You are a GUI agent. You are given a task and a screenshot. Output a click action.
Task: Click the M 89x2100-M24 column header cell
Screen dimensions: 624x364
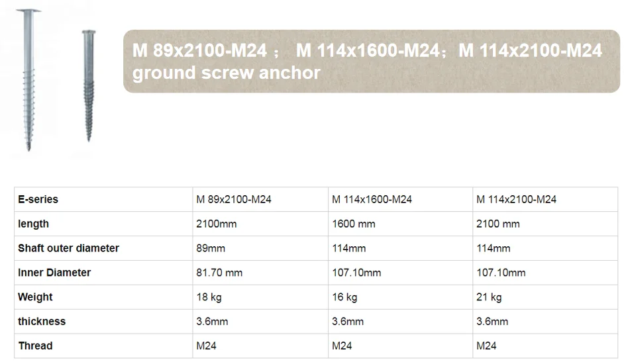(x=234, y=199)
